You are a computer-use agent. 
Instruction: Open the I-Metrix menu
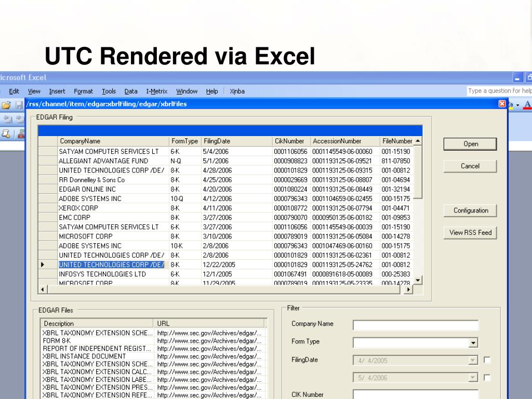[157, 91]
